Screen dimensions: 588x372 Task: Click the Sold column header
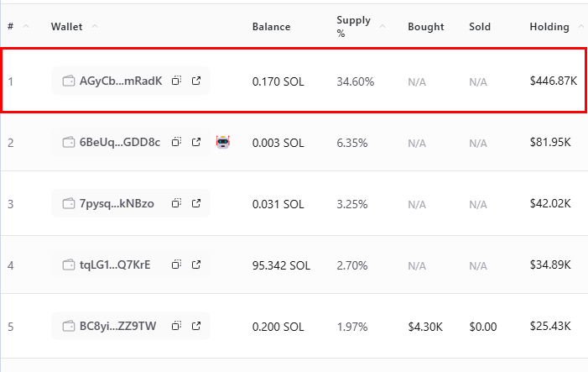point(480,27)
